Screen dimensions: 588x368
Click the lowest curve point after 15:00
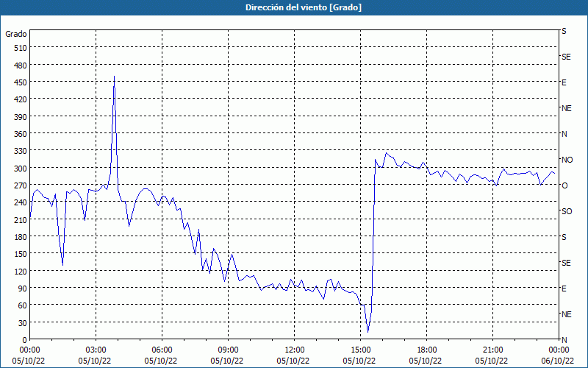[x=368, y=332]
